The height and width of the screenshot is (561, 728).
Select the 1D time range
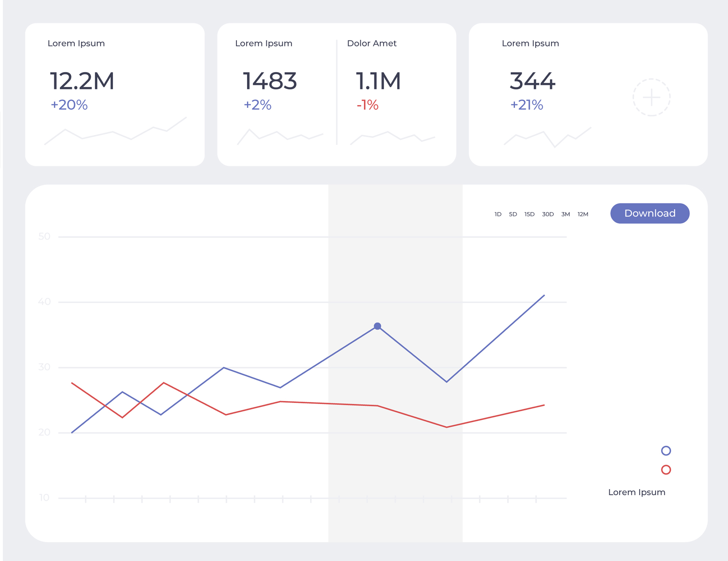point(498,214)
